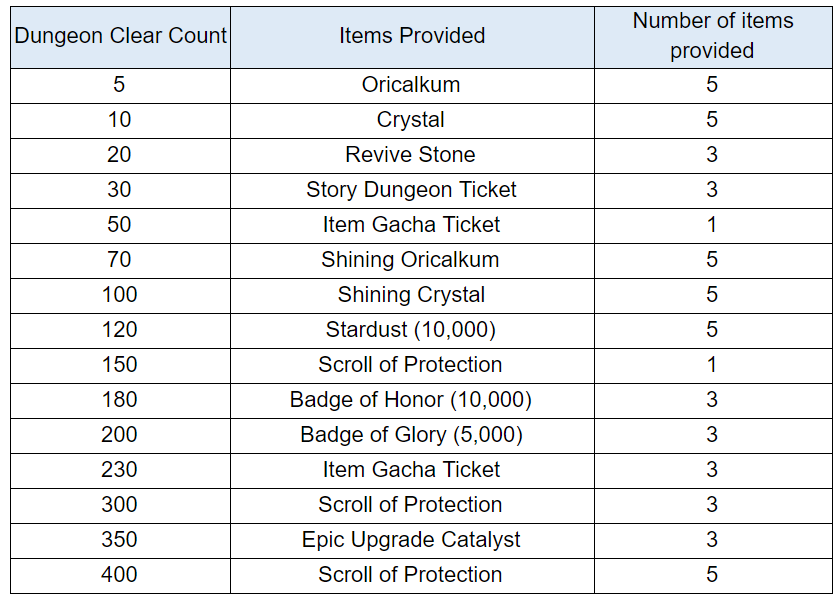Select the Items Provided column header
The height and width of the screenshot is (601, 839).
coord(411,36)
